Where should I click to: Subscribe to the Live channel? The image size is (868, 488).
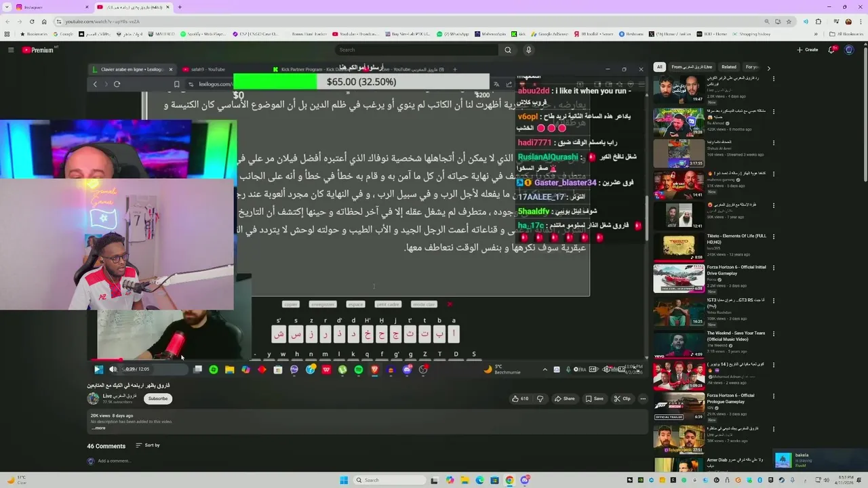[x=158, y=399]
